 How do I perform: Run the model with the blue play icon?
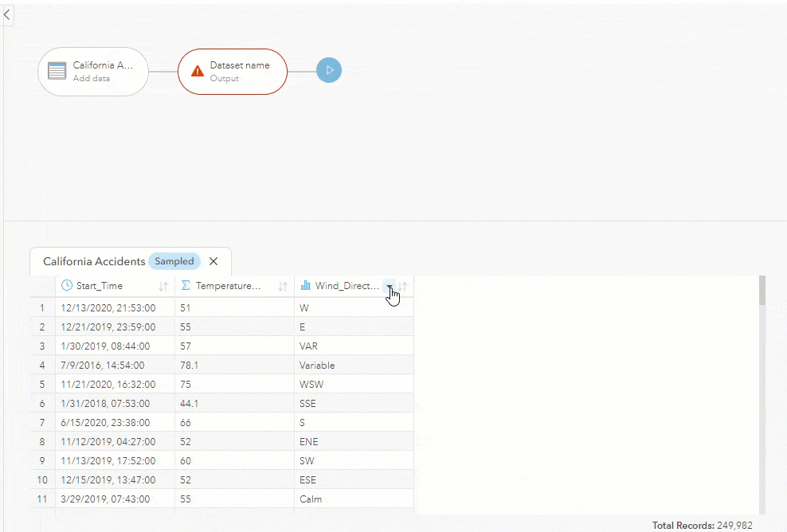click(329, 70)
